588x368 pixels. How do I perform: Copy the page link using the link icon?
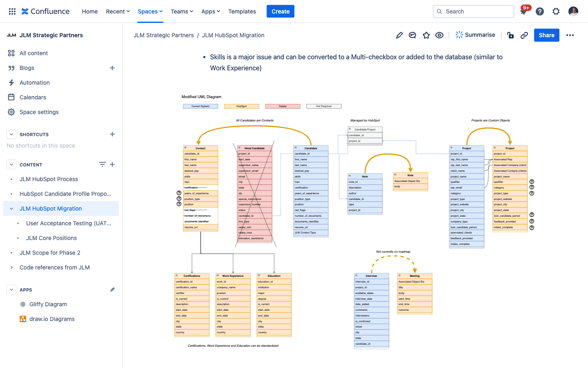click(524, 35)
